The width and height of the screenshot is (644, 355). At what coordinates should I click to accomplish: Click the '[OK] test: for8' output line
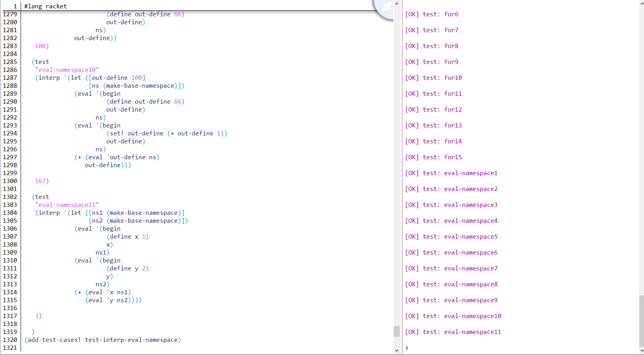(431, 46)
